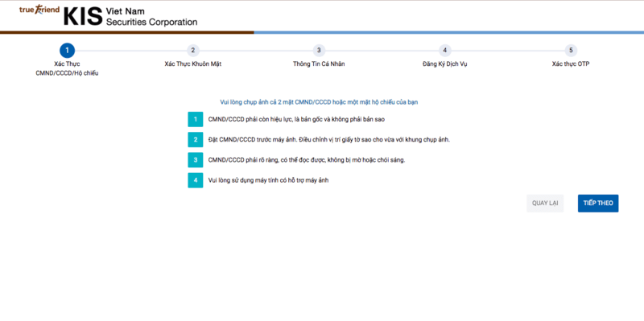
Task: Select step 4 circle Đăng Ký Dịch Vụ
Action: pos(445,51)
